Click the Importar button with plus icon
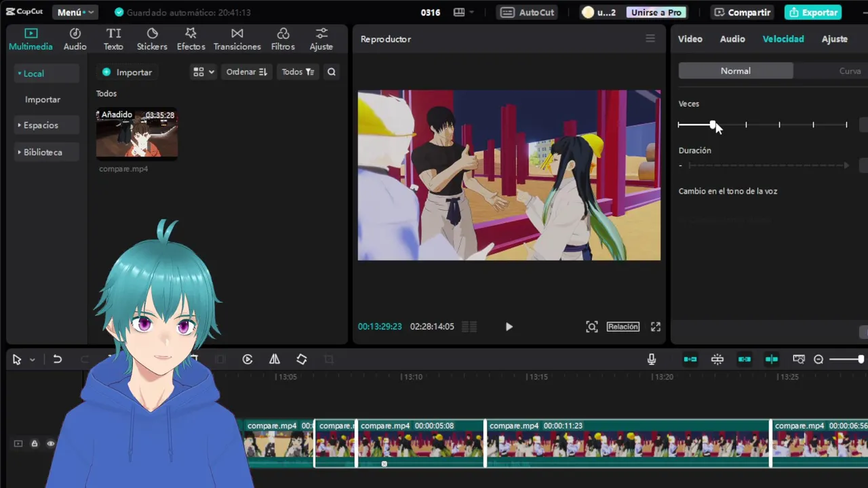 pyautogui.click(x=127, y=72)
